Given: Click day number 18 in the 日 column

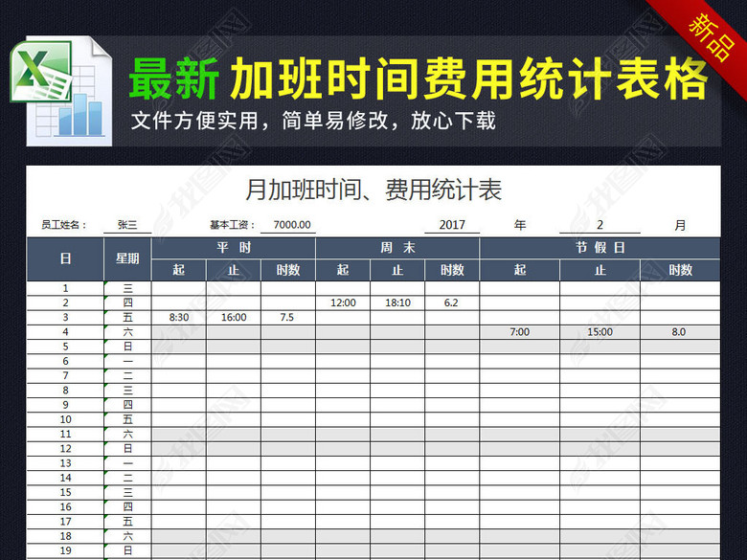Looking at the screenshot, I should pyautogui.click(x=65, y=536).
